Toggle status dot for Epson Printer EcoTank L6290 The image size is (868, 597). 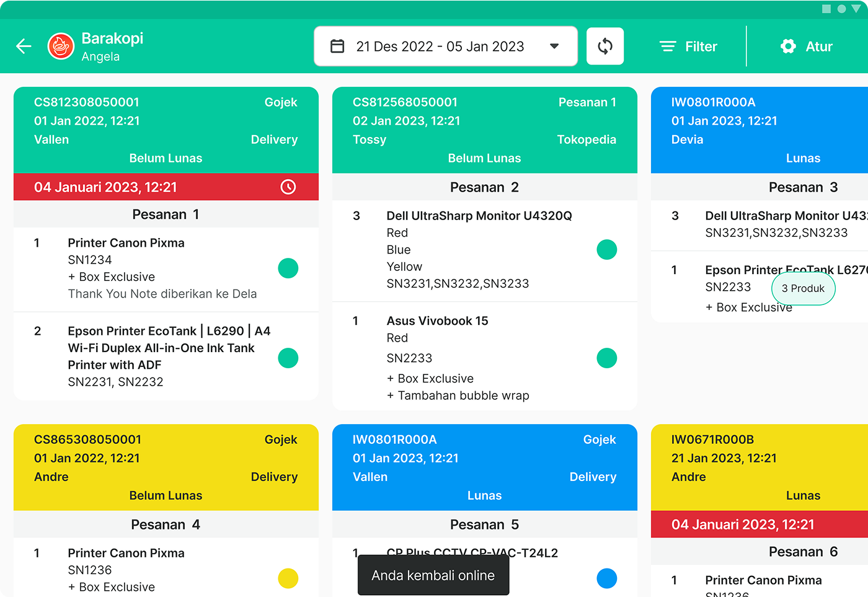tap(288, 358)
